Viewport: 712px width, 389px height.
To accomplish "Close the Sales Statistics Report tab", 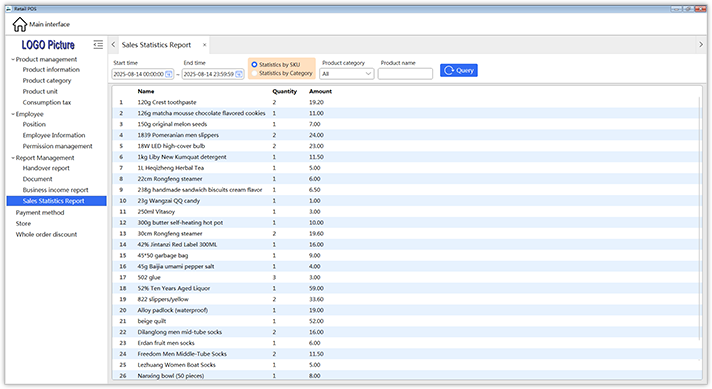I will (204, 45).
